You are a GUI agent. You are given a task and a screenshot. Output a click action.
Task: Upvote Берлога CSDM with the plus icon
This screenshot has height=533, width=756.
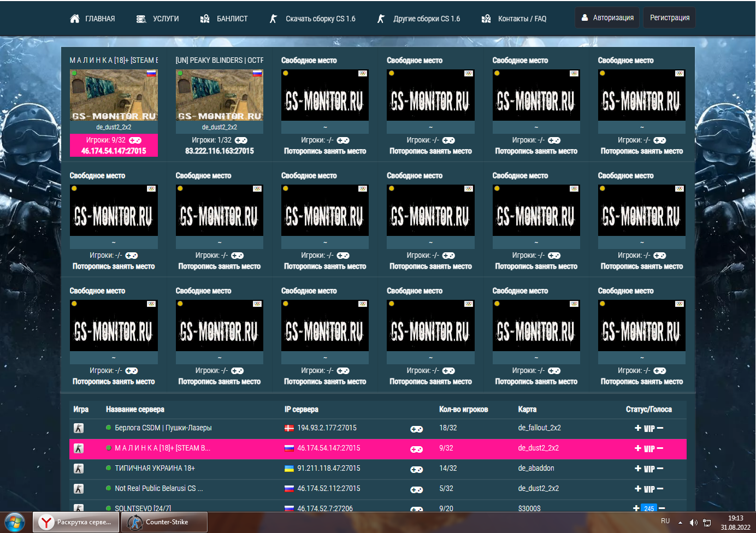(637, 428)
